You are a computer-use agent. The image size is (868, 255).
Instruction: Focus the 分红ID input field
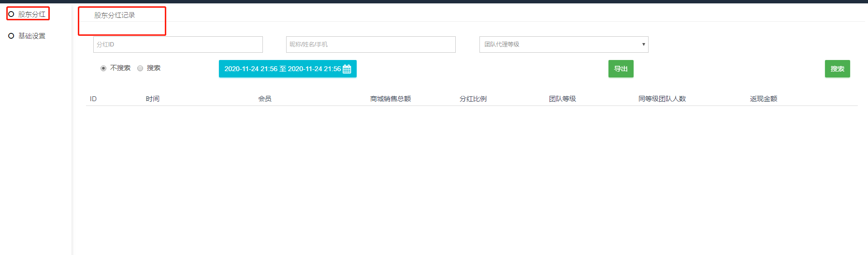[x=178, y=45]
